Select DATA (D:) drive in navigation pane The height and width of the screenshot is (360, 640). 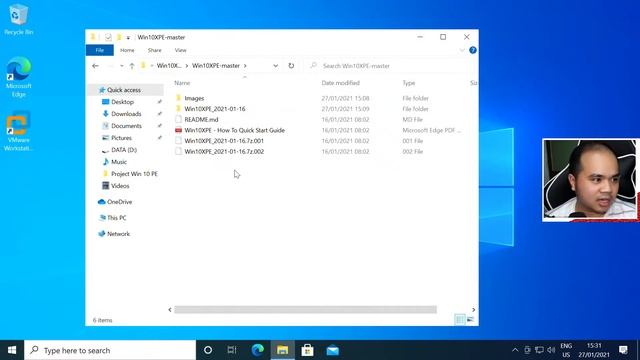[124, 150]
